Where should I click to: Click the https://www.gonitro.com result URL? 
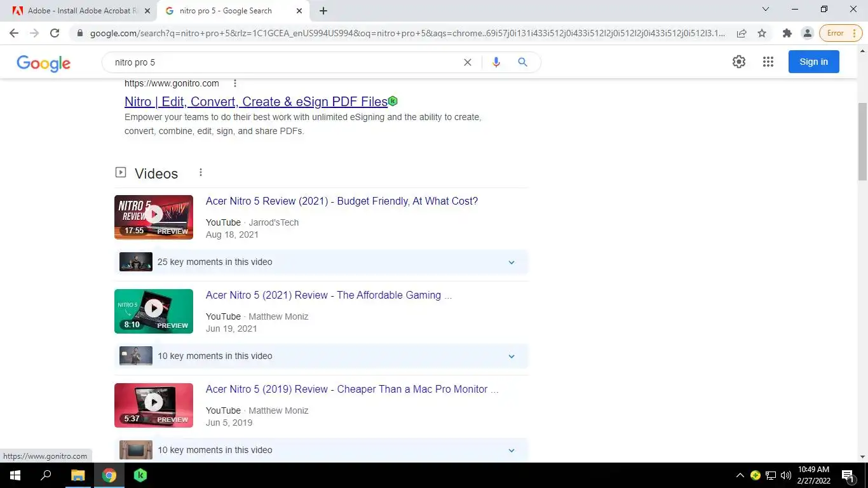tap(172, 83)
